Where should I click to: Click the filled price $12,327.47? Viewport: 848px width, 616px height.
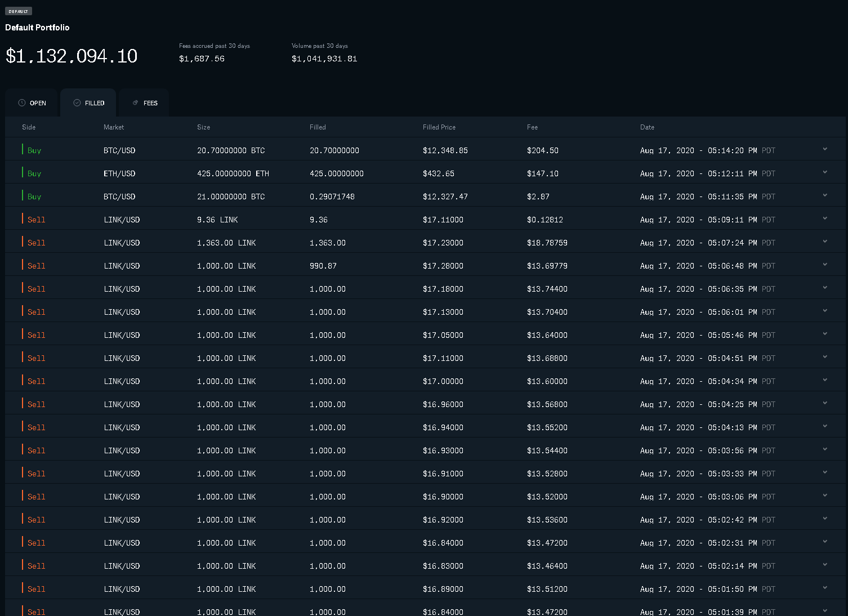(x=445, y=197)
